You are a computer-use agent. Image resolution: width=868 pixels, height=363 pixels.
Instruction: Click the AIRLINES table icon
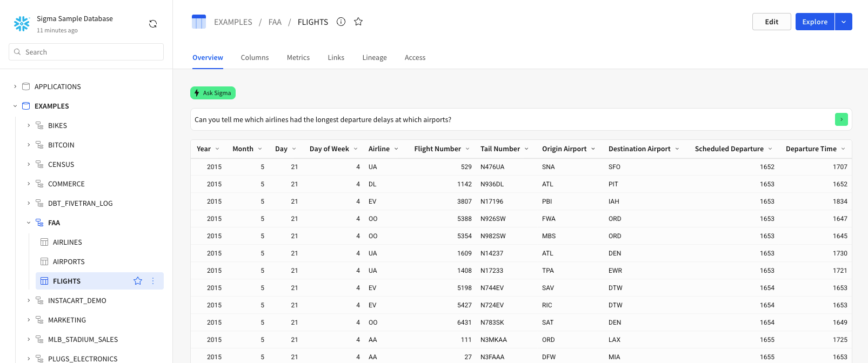click(44, 242)
